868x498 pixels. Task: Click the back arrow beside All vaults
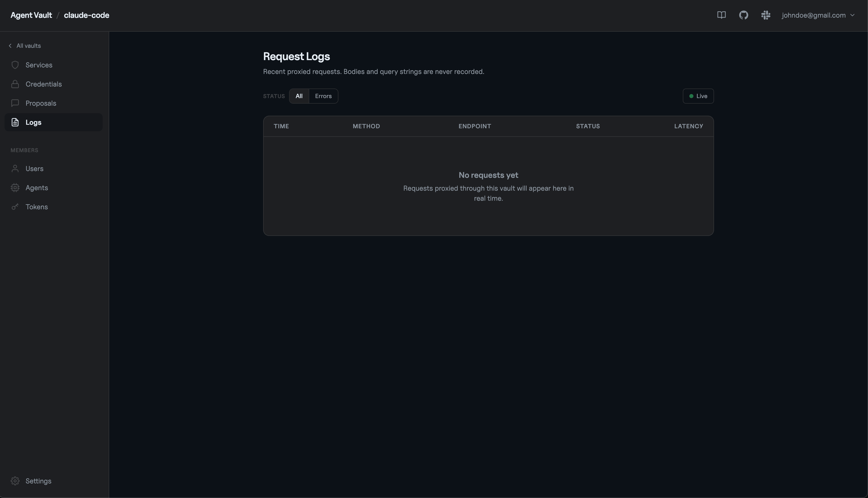[x=10, y=46]
